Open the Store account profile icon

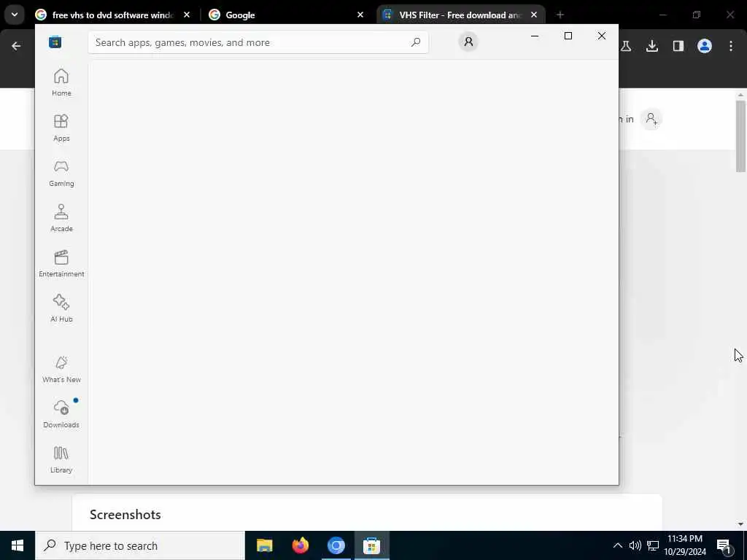pyautogui.click(x=468, y=42)
